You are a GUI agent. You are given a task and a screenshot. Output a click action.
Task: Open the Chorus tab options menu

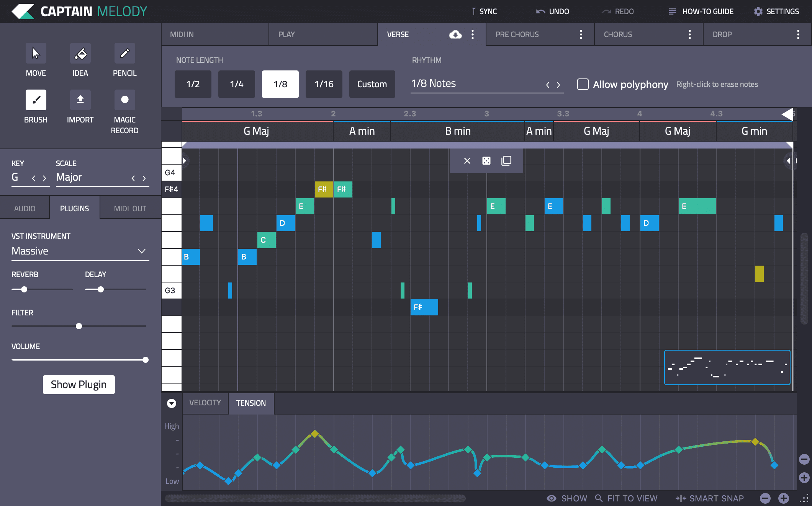point(689,34)
